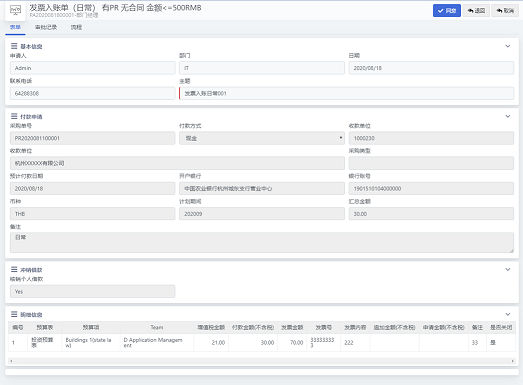Click the 经营预算表 cell in row 1
The height and width of the screenshot is (385, 523).
(45, 343)
